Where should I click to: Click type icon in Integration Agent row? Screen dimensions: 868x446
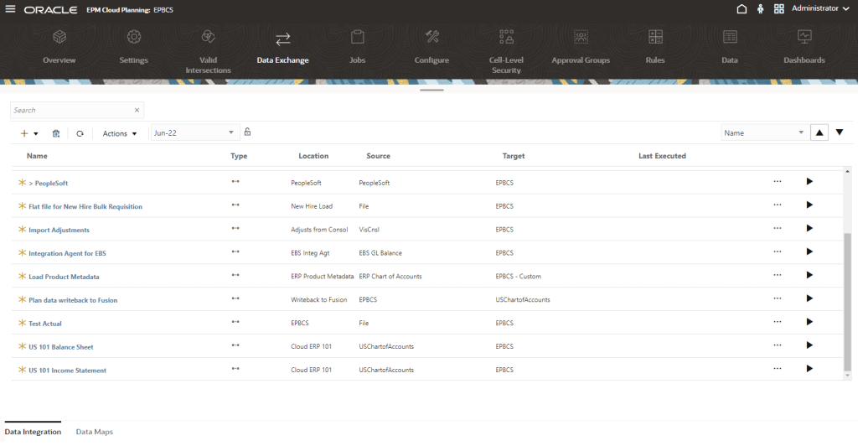click(x=235, y=252)
